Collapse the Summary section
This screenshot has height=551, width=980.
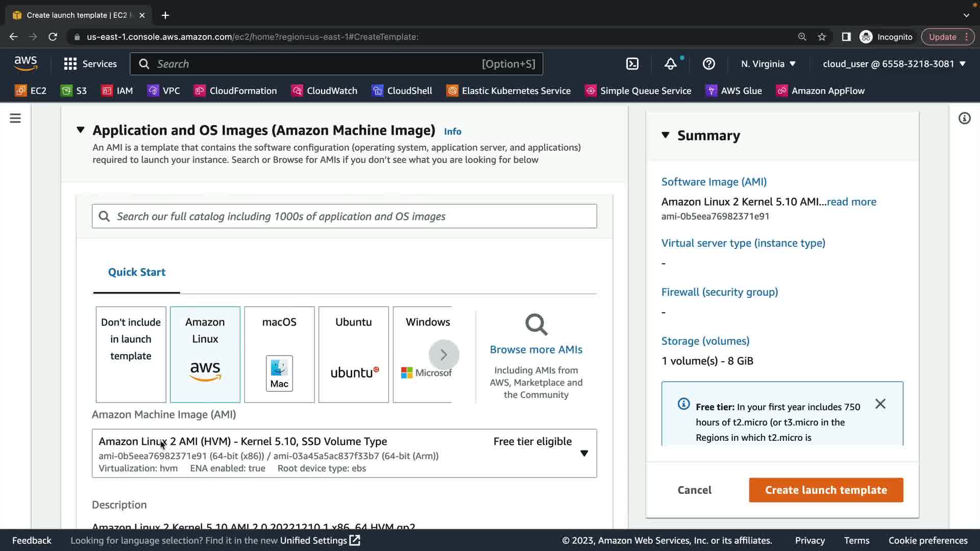click(x=665, y=135)
